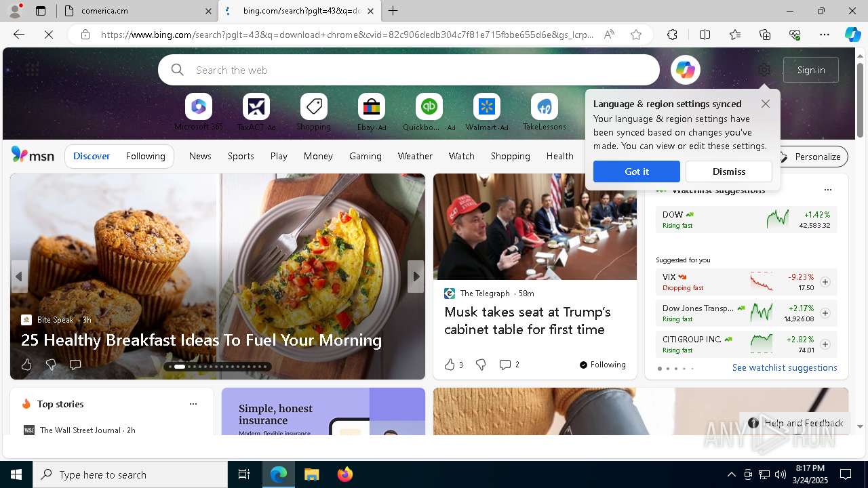Add Dow Jones Transportation to watchlist
This screenshot has width=868, height=488.
point(825,313)
